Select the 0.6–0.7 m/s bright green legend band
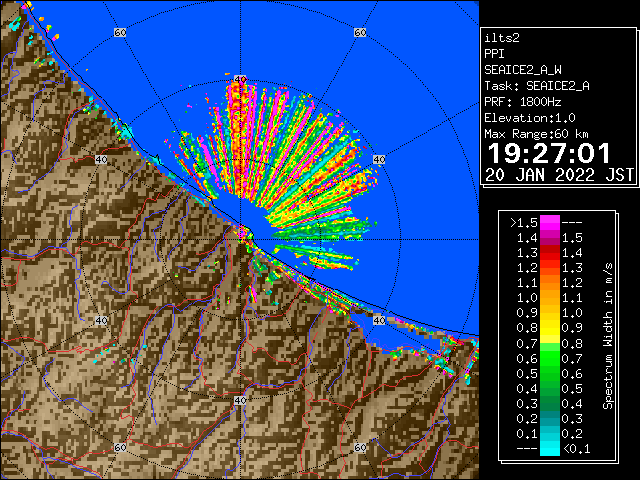 coord(550,358)
